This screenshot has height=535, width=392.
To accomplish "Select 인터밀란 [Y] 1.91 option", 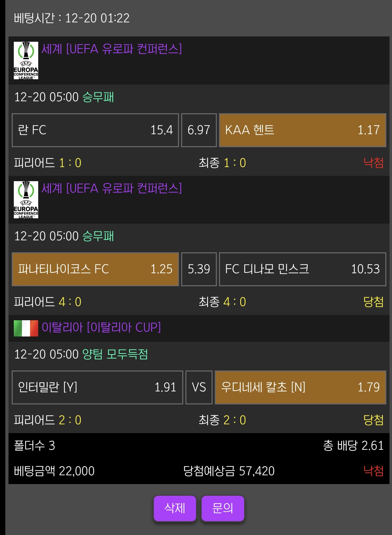I will pos(97,387).
